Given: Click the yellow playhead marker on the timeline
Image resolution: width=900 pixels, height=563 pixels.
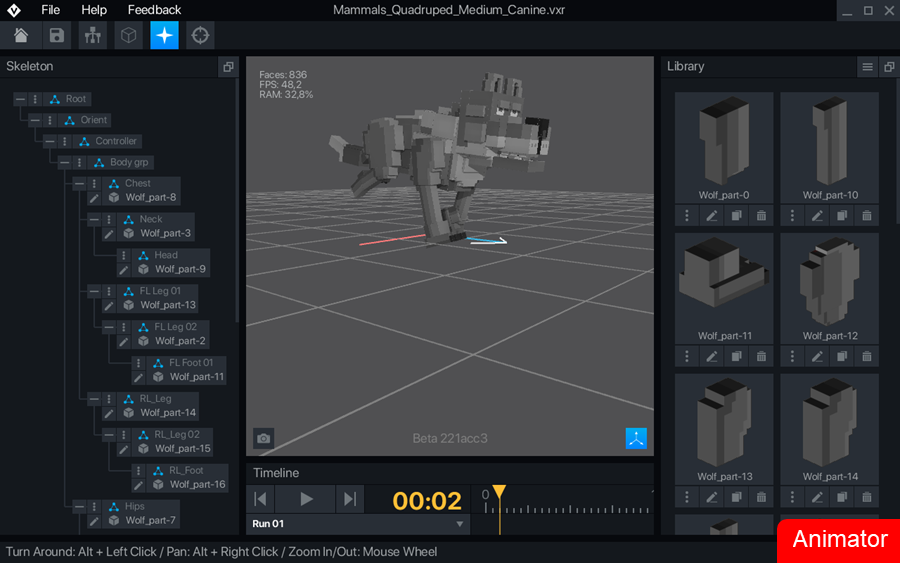Looking at the screenshot, I should click(x=499, y=492).
